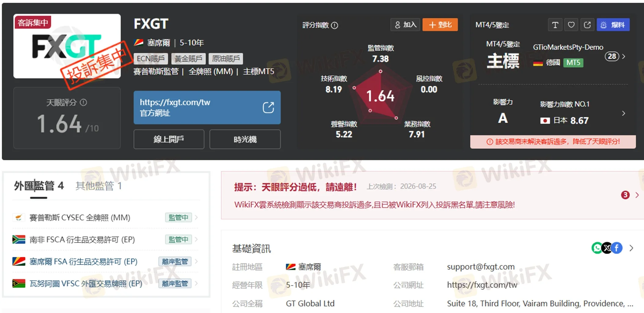644x313 pixels.
Task: Expand chevron on VFSC license row
Action: (196, 284)
